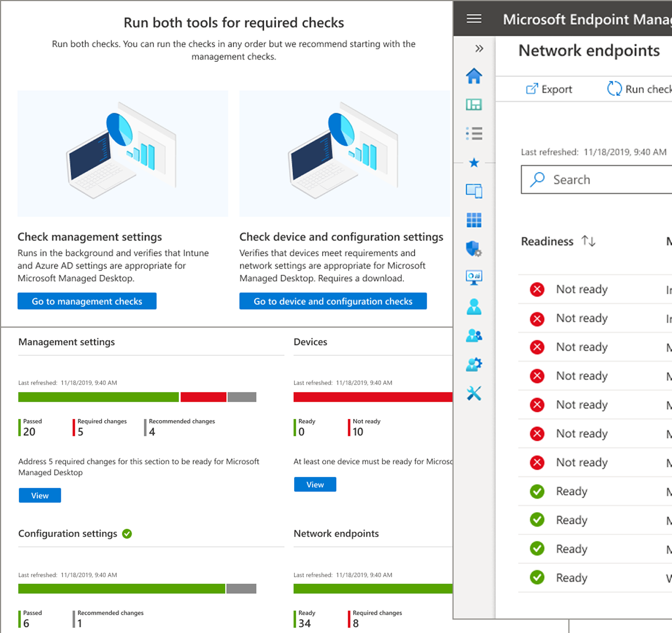The image size is (672, 633).
Task: Open the Groups people icon
Action: coord(474,335)
